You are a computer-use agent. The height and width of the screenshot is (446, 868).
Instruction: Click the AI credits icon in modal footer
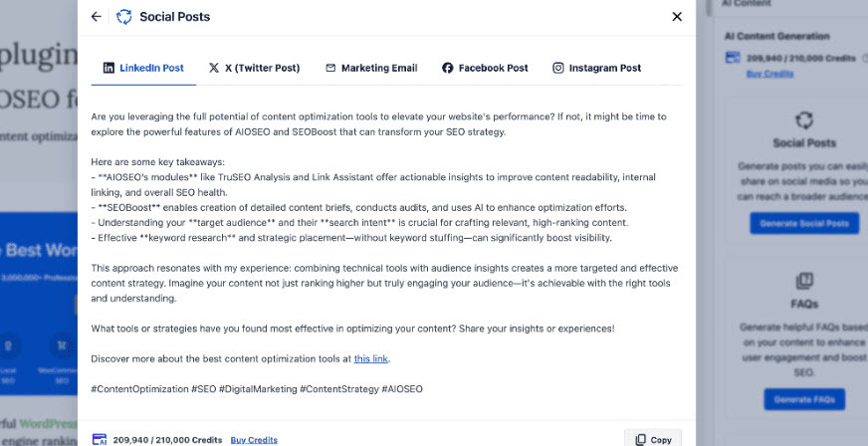pos(100,439)
